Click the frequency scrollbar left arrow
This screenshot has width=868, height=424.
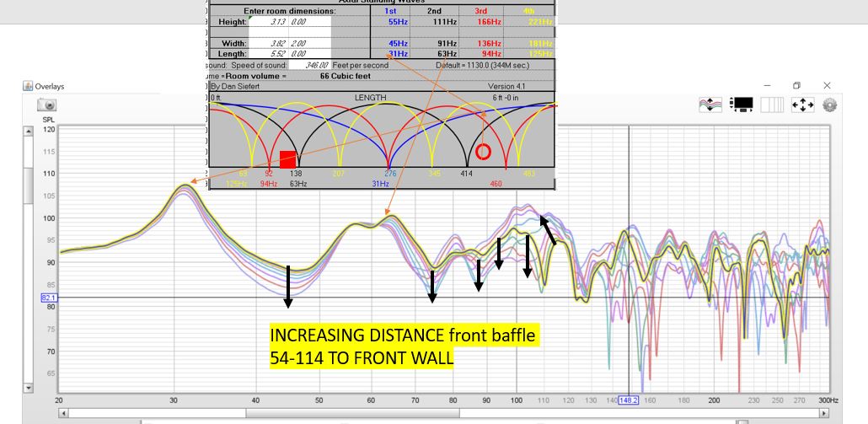tap(62, 413)
